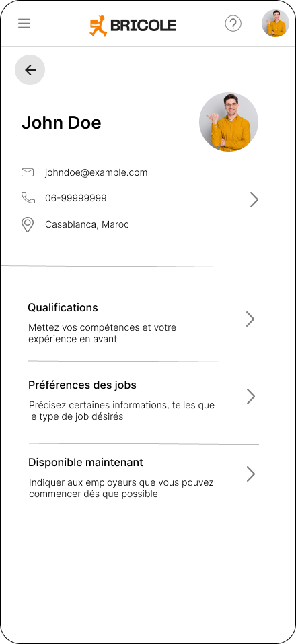Select the Disponible maintenant entry
The image size is (296, 644).
[x=143, y=478]
